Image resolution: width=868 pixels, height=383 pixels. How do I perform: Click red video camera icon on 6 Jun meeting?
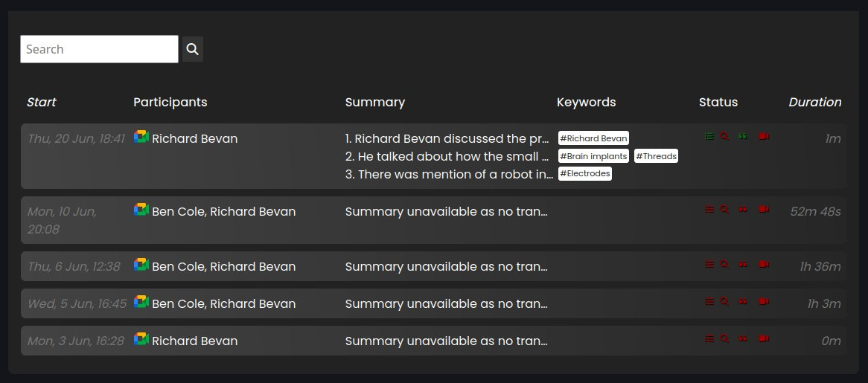click(x=764, y=264)
